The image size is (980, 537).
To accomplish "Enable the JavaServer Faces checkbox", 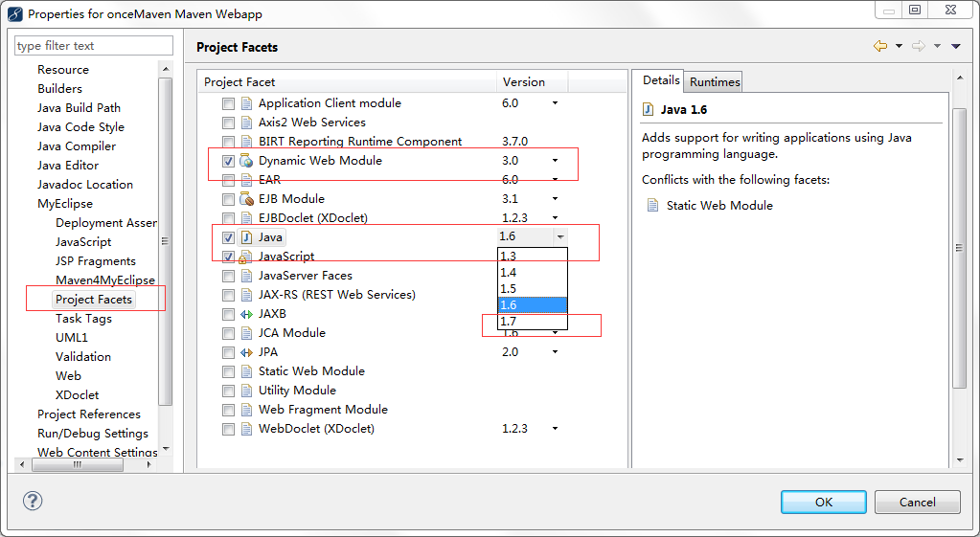I will point(228,276).
